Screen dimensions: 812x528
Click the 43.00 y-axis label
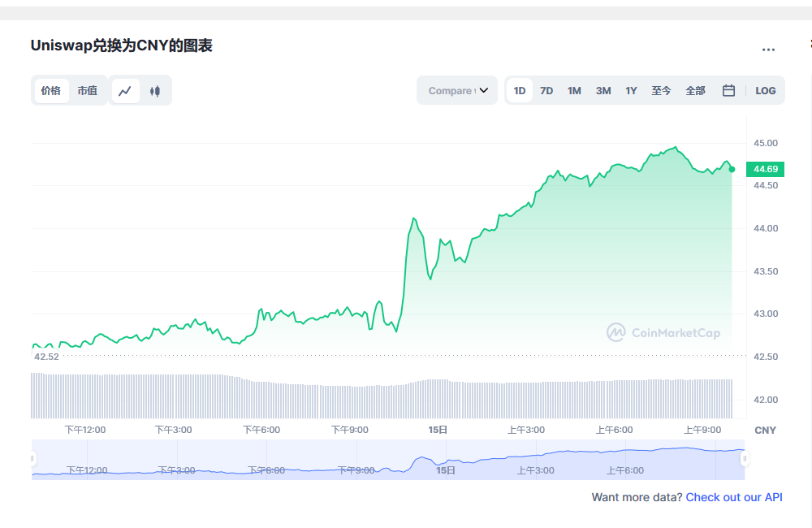coord(766,314)
